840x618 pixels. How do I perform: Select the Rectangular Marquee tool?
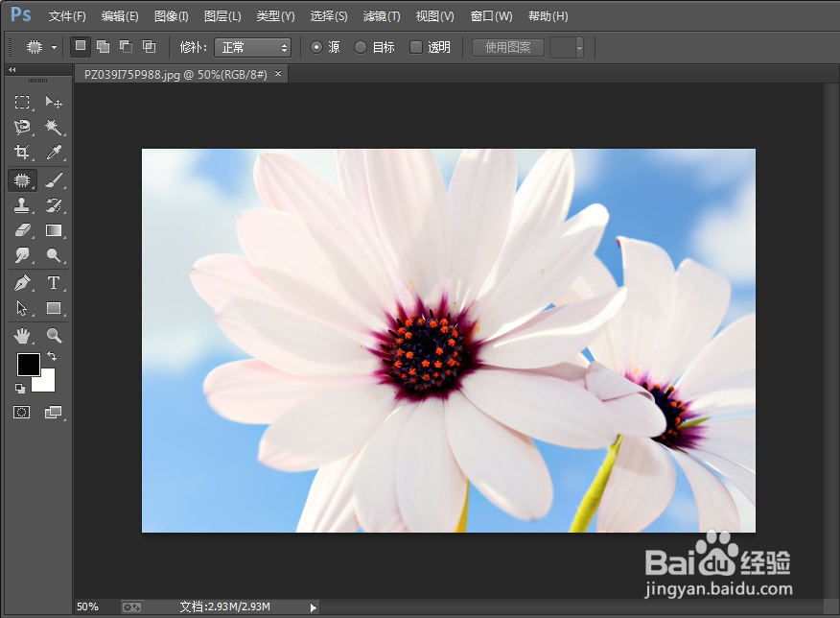(22, 102)
